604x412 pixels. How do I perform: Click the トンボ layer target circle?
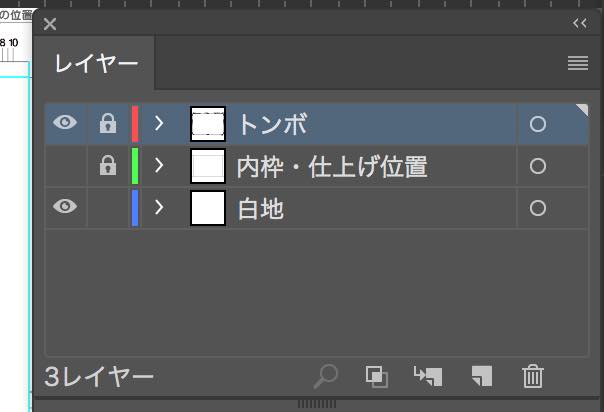coord(538,124)
